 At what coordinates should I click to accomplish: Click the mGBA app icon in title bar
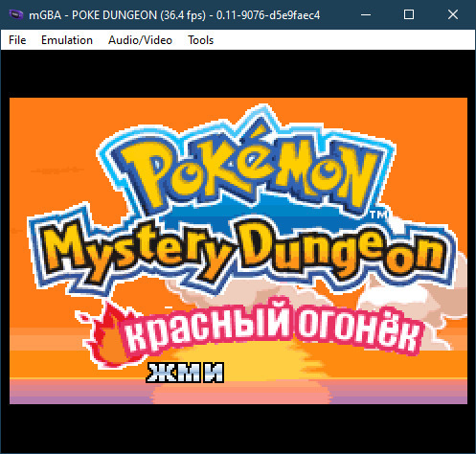pyautogui.click(x=16, y=14)
